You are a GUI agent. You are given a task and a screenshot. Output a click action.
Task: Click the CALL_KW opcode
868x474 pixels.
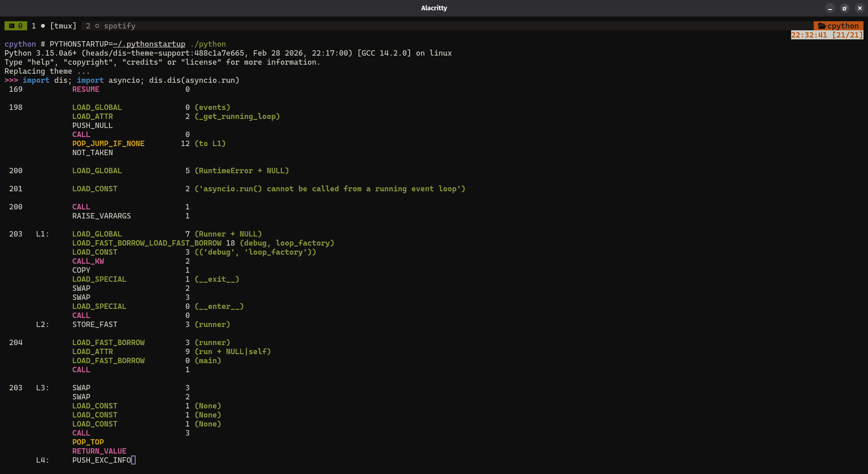coord(88,261)
